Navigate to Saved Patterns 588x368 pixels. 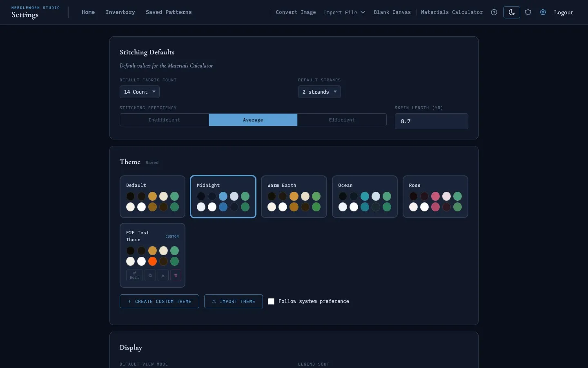click(x=169, y=12)
